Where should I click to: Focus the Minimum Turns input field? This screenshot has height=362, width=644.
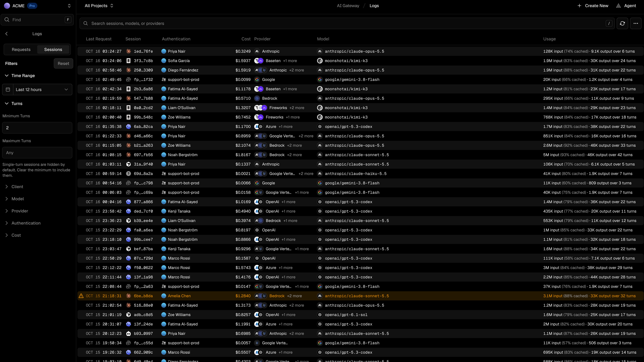pyautogui.click(x=37, y=128)
